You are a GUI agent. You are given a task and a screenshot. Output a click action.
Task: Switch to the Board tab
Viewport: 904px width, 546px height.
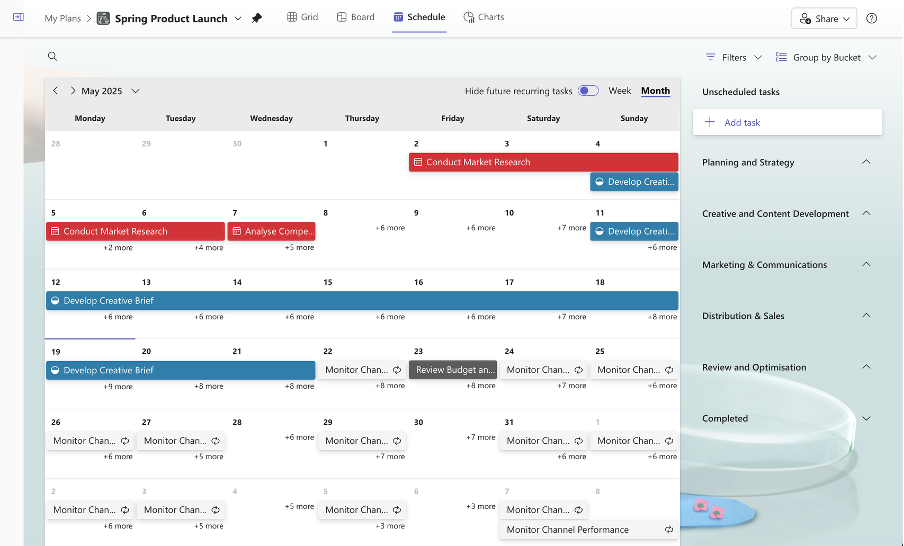tap(356, 17)
